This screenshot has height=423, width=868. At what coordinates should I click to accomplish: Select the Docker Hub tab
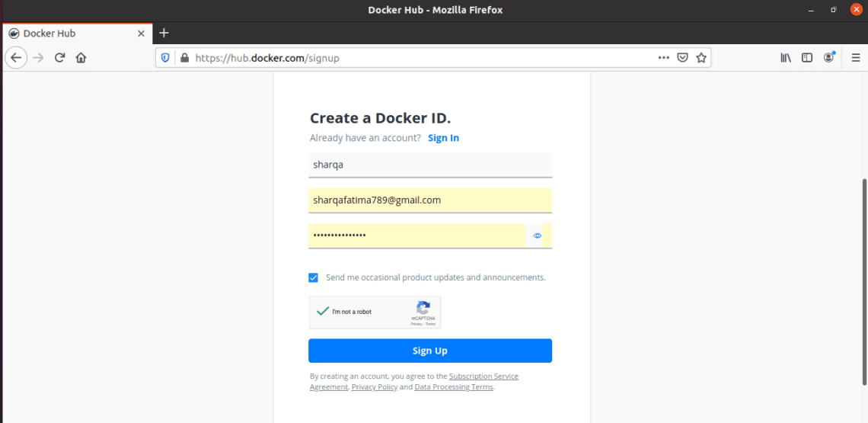click(x=78, y=34)
